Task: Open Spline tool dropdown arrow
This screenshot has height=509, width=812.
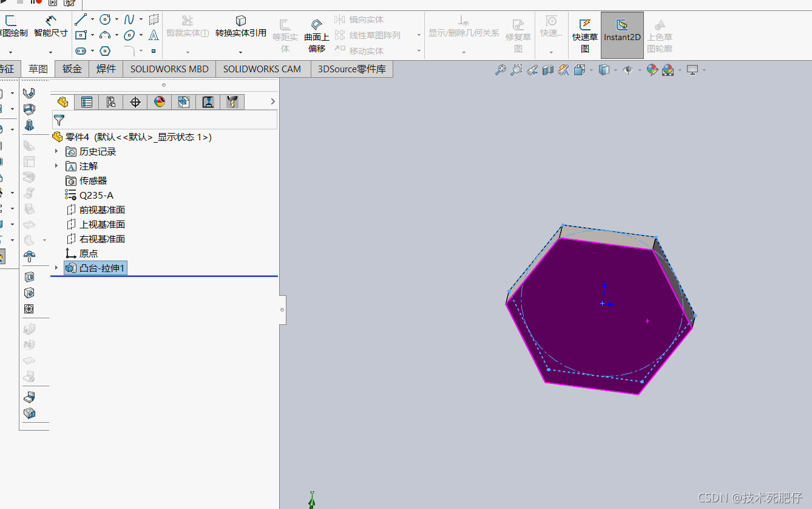Action: (141, 19)
